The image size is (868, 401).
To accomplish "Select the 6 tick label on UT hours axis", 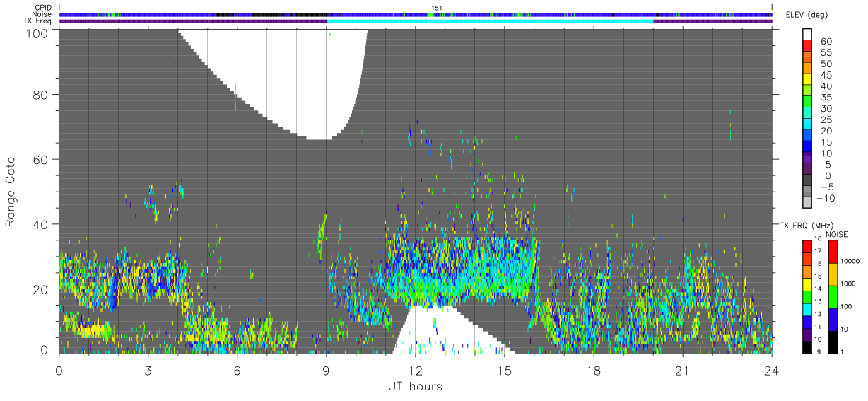I will click(237, 371).
